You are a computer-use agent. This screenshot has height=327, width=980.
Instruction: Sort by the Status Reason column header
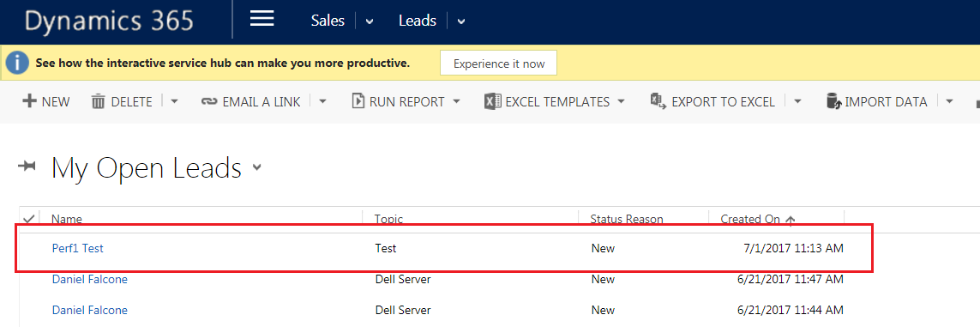pyautogui.click(x=627, y=219)
